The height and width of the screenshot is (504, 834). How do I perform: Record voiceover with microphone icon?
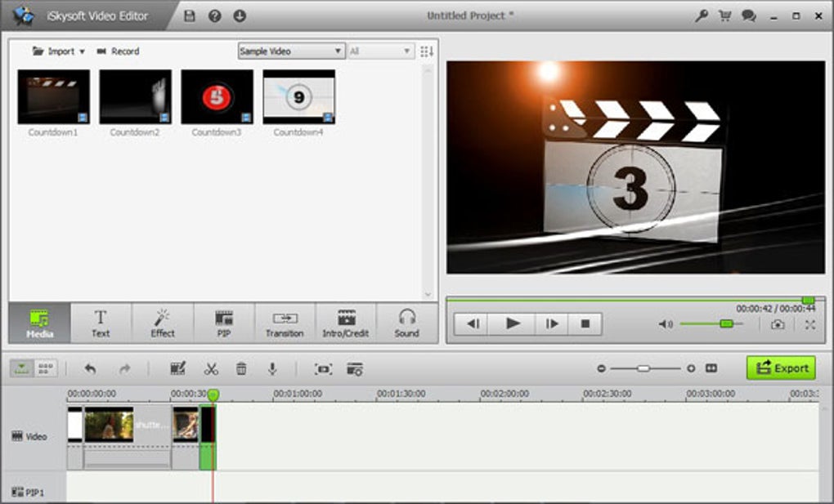pyautogui.click(x=272, y=368)
